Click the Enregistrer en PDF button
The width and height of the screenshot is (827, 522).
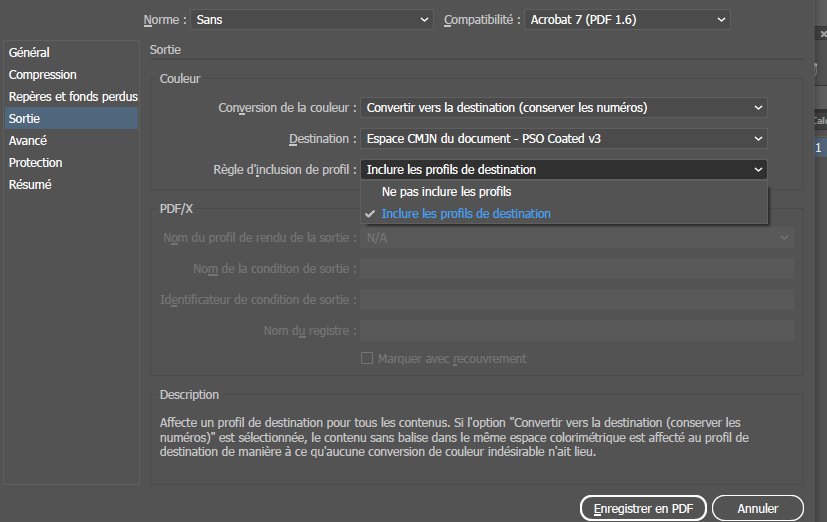tap(643, 508)
